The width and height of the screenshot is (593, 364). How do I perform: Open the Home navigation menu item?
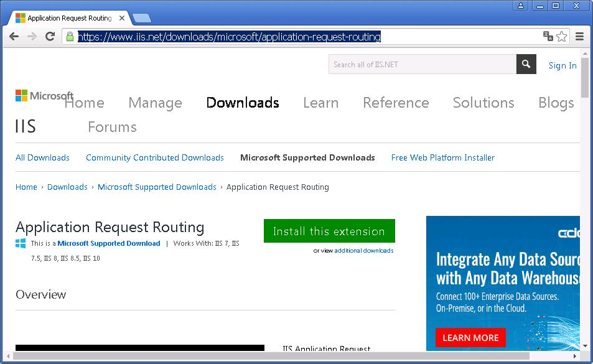(x=85, y=103)
